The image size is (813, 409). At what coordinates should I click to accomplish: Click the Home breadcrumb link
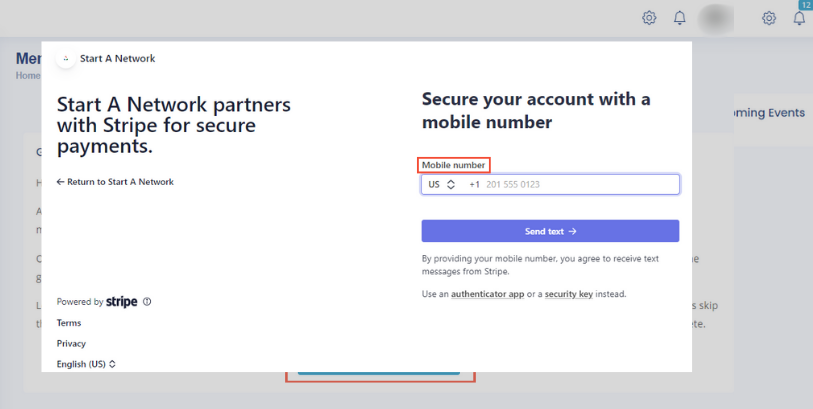(28, 75)
